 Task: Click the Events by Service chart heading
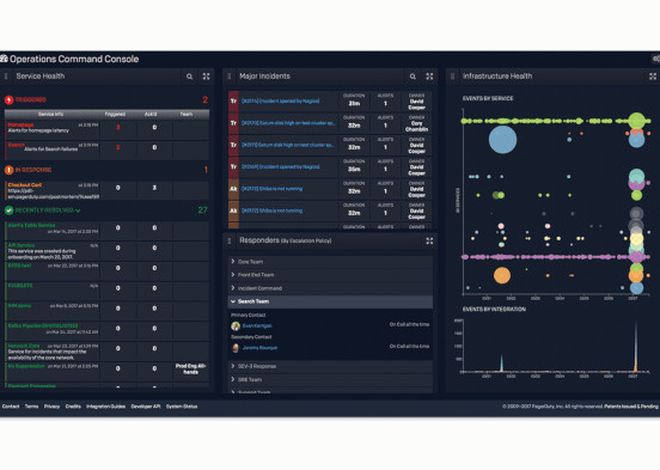[x=488, y=98]
